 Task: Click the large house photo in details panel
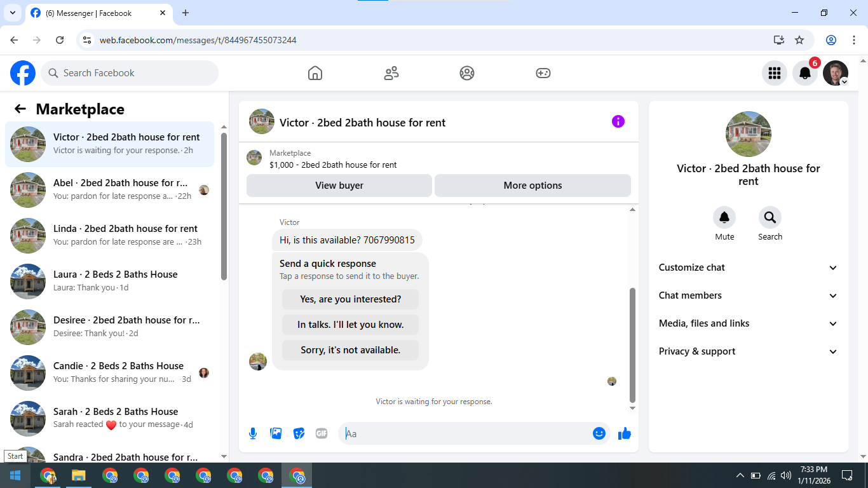coord(749,134)
